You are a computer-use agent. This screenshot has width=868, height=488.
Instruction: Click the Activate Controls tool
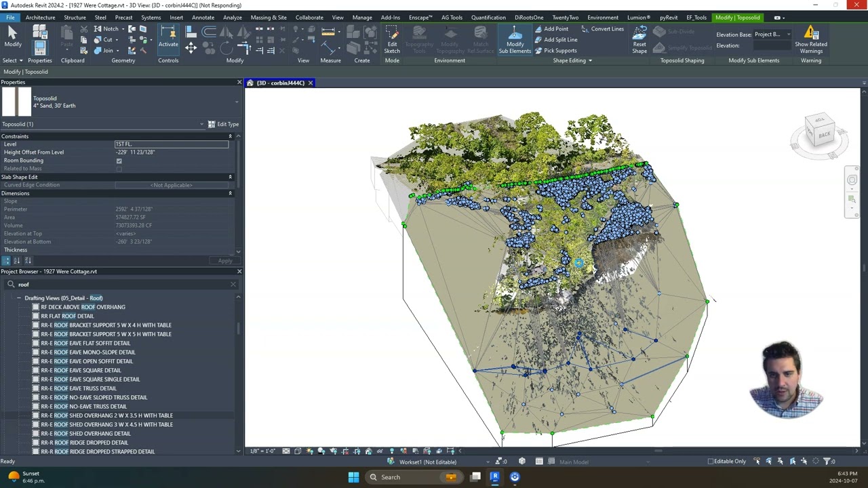(168, 37)
